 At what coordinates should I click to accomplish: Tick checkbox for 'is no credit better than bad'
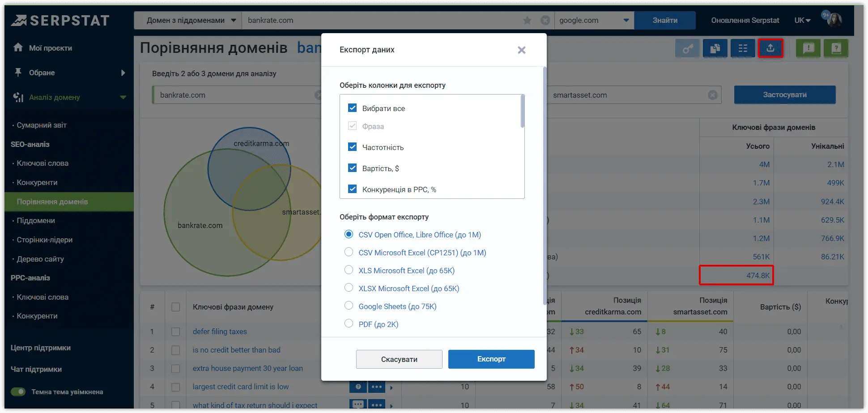[175, 350]
